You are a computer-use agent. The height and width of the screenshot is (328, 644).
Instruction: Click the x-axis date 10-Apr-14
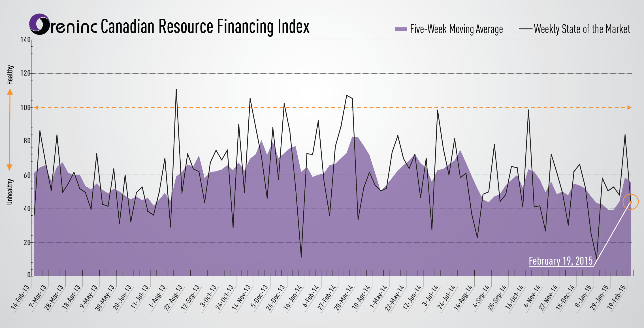coord(361,297)
